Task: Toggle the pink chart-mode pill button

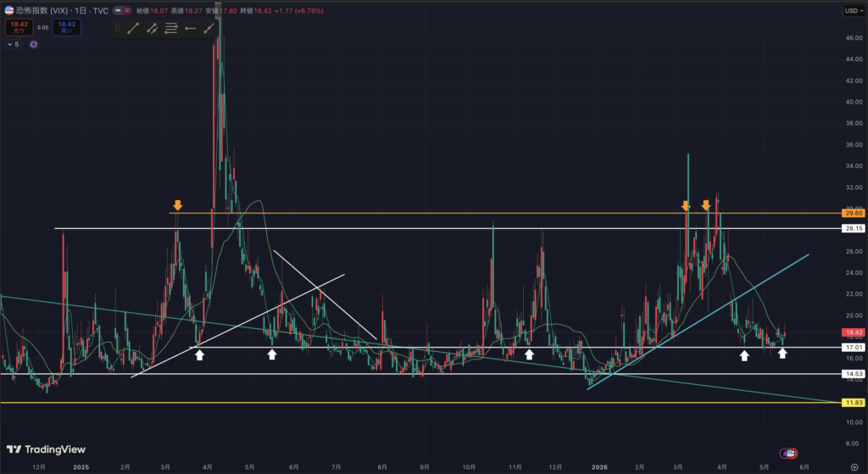Action: [x=127, y=10]
